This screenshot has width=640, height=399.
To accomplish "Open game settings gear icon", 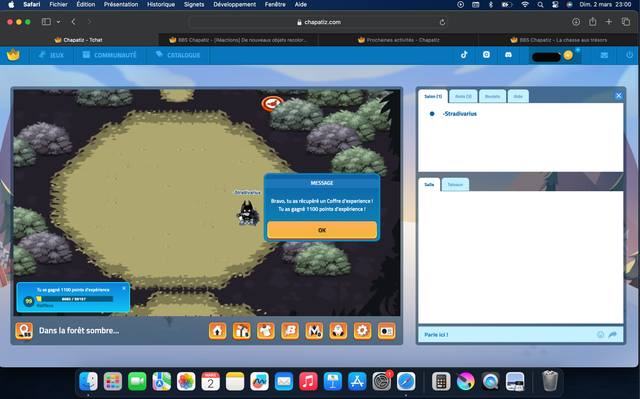I will click(x=362, y=331).
